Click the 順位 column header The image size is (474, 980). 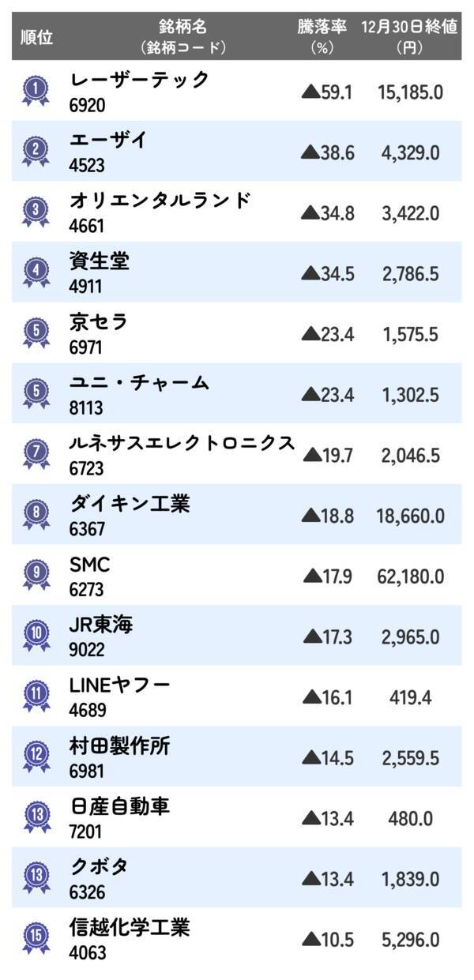click(x=36, y=37)
